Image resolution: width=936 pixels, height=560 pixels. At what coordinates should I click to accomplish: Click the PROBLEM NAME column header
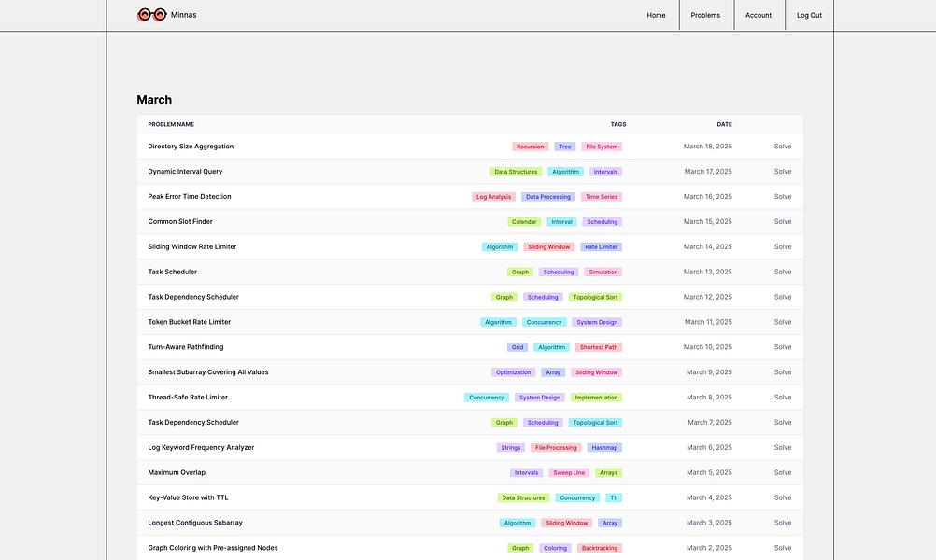pyautogui.click(x=171, y=125)
